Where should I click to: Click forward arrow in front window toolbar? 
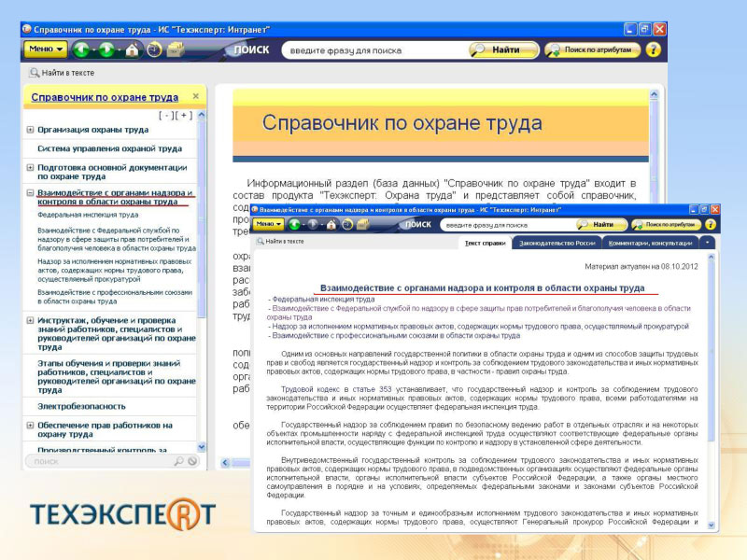pos(313,224)
